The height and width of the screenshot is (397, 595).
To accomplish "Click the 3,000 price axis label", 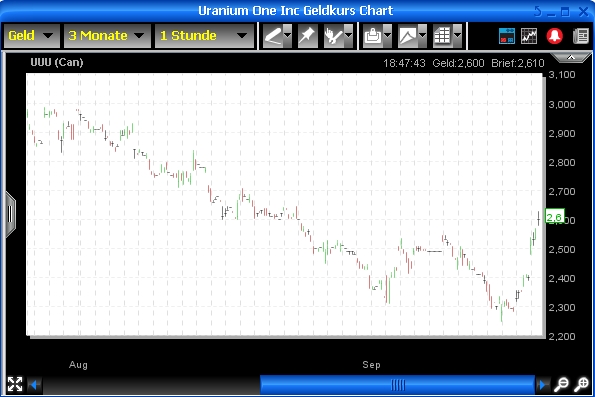I will [x=562, y=104].
